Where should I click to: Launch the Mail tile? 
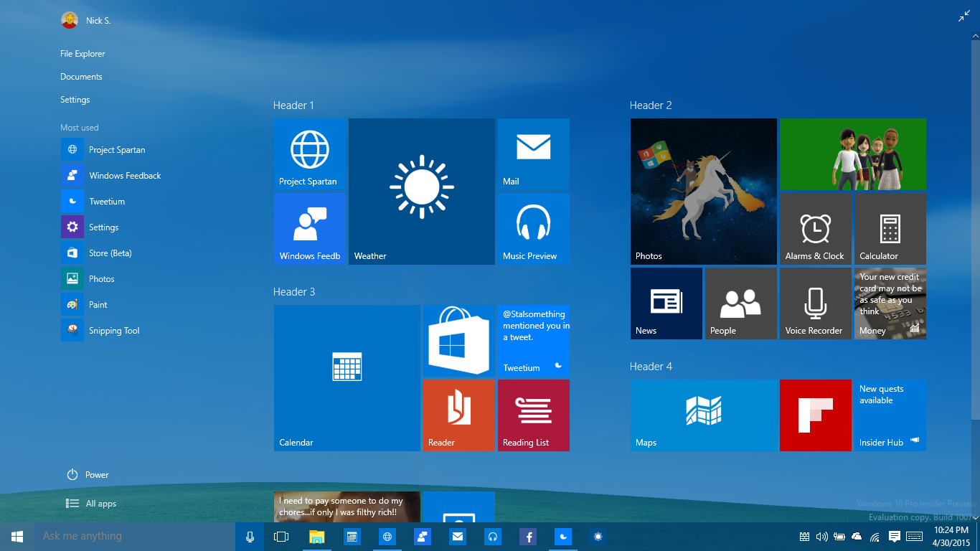point(534,154)
